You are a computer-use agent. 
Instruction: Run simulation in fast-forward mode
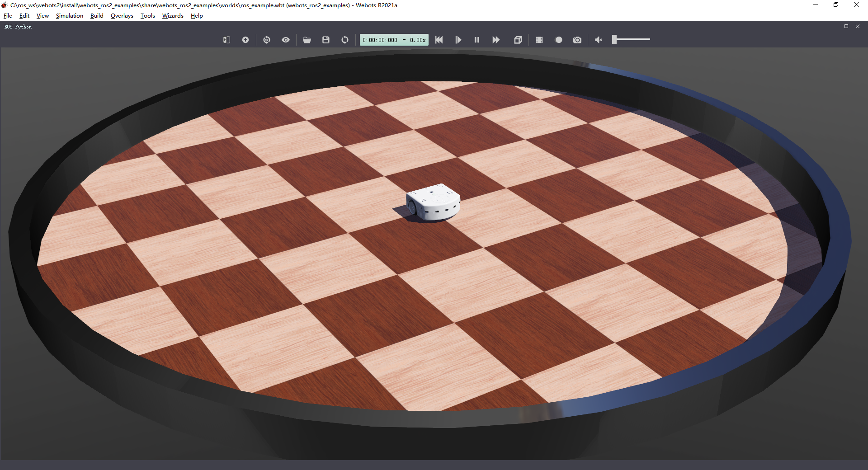pyautogui.click(x=496, y=40)
